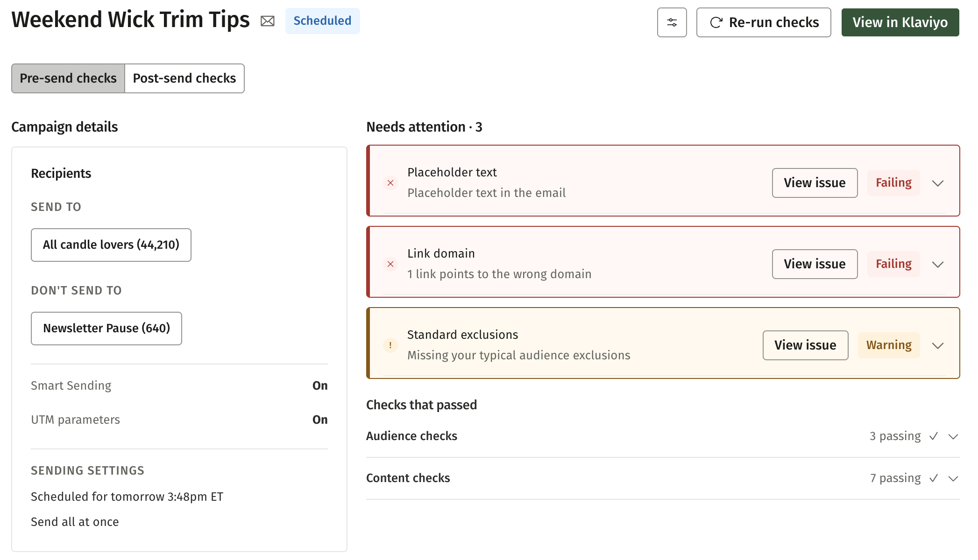The image size is (978, 560).
Task: Click 'Missing your typical audience exclusions' text
Action: click(518, 356)
